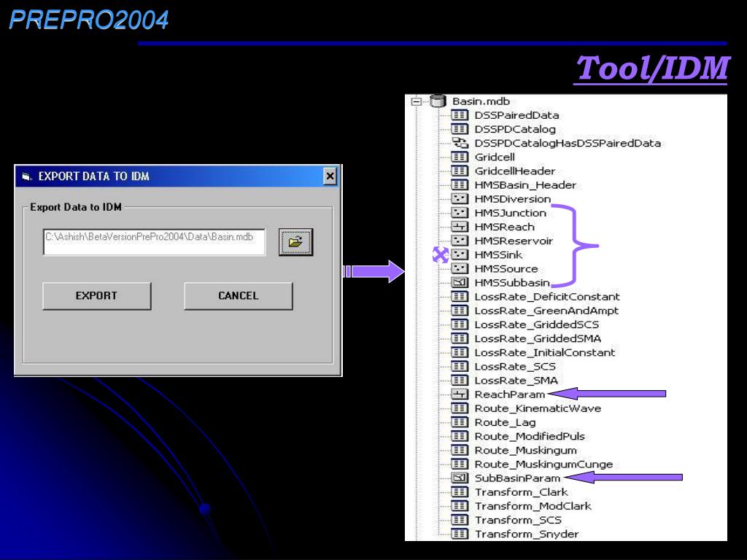Select the Gridcell tree item
The image size is (747, 560).
(x=495, y=157)
